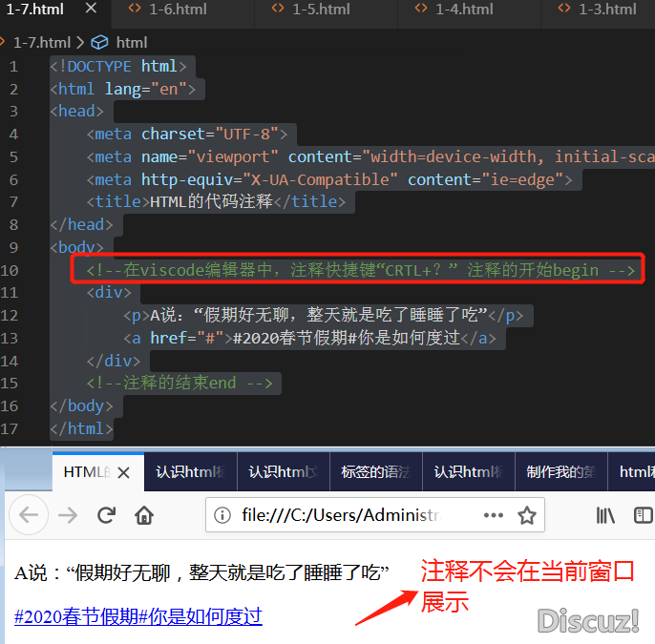
Task: Switch to the 制作我的第 browser tab
Action: (x=561, y=472)
